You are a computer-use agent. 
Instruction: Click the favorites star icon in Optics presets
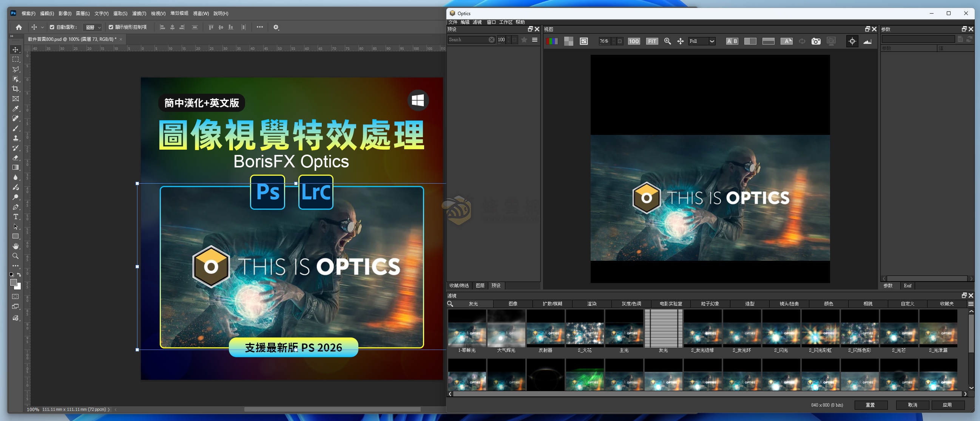click(524, 40)
